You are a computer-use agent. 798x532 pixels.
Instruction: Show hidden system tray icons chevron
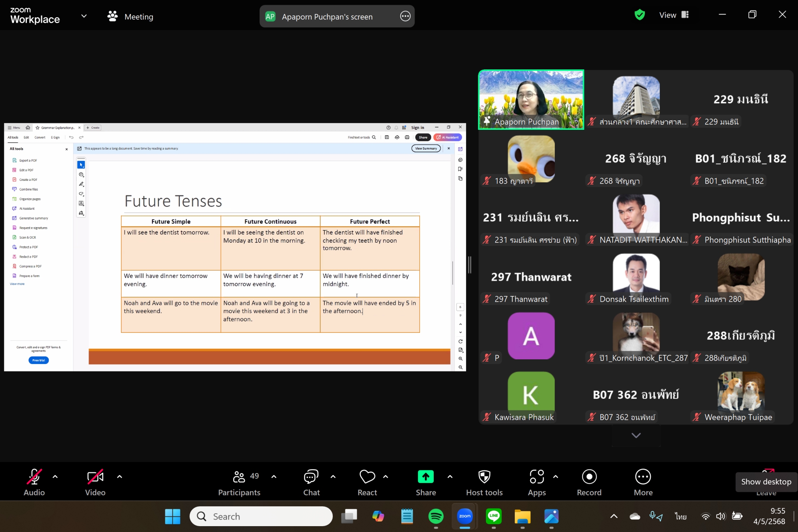click(x=614, y=516)
